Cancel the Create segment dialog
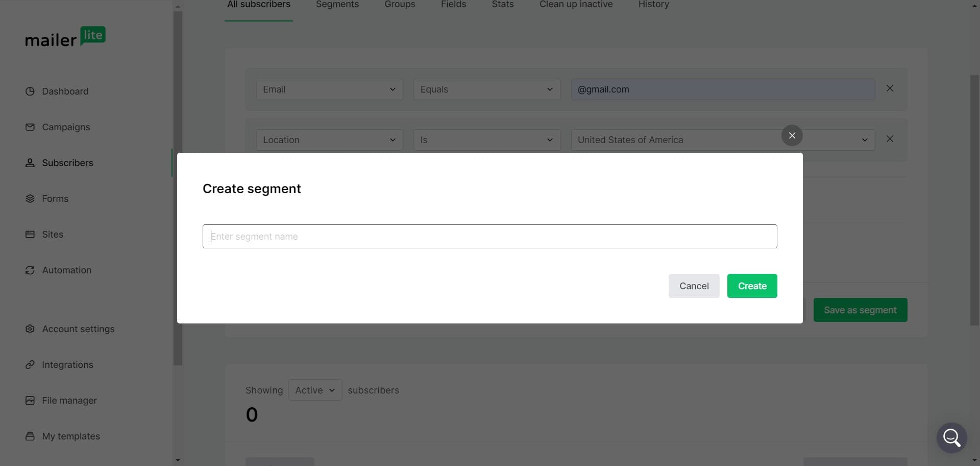Image resolution: width=980 pixels, height=466 pixels. pyautogui.click(x=694, y=286)
